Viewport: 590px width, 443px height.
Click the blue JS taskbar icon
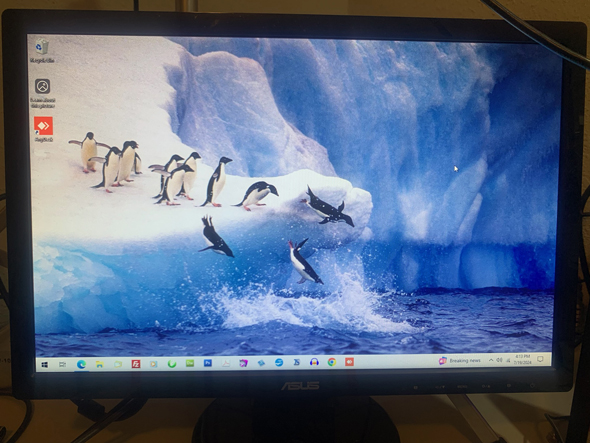click(297, 362)
